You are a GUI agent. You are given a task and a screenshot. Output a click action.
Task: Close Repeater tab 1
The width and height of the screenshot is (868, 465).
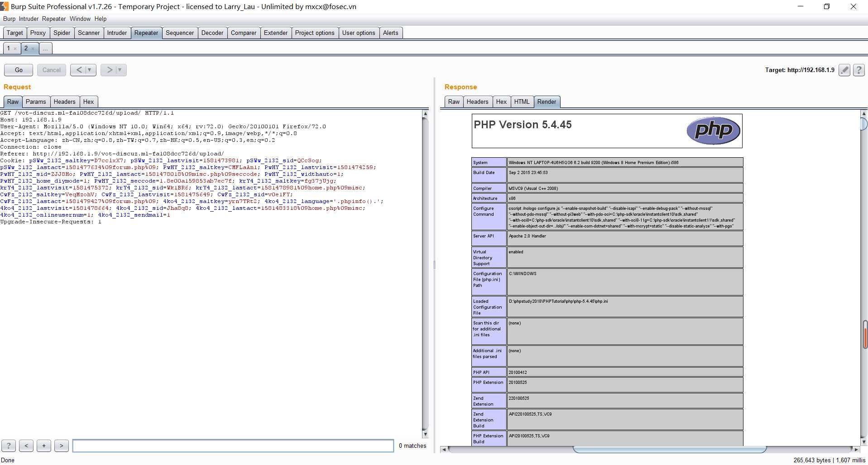(x=15, y=48)
